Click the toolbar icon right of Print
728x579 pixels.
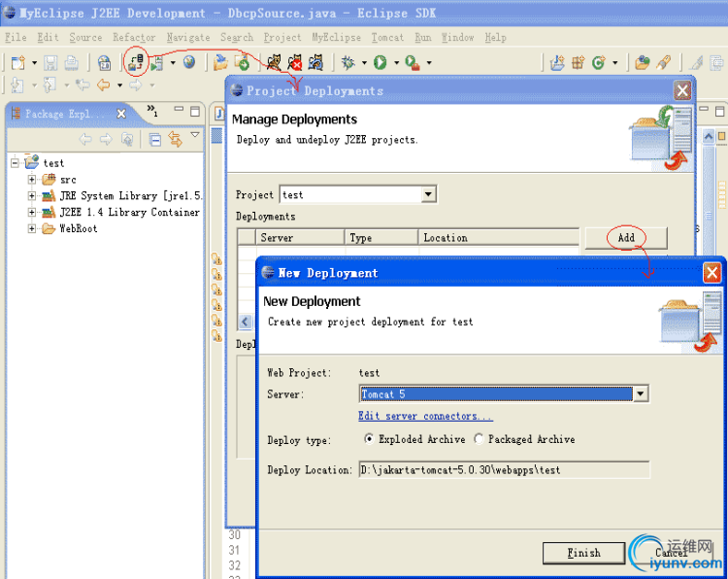[x=104, y=63]
